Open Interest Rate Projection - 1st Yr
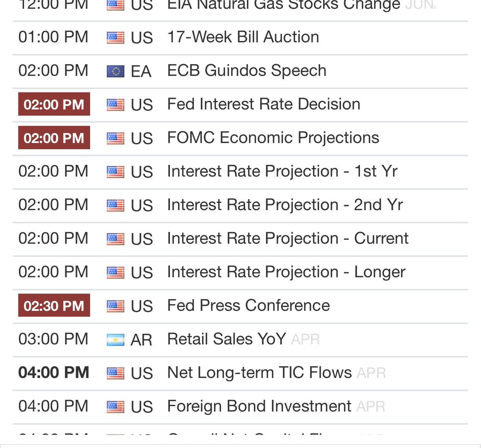Image resolution: width=481 pixels, height=448 pixels. [x=282, y=171]
